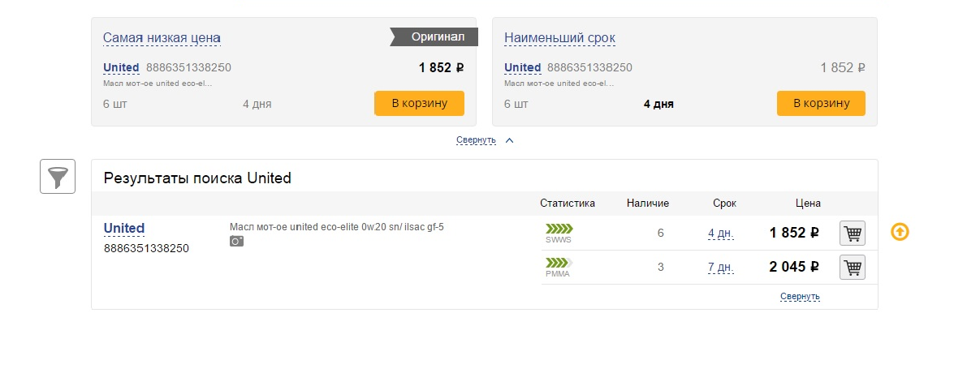The image size is (980, 373).
Task: Add the 2 045 ₽ offer to cart
Action: (x=852, y=267)
